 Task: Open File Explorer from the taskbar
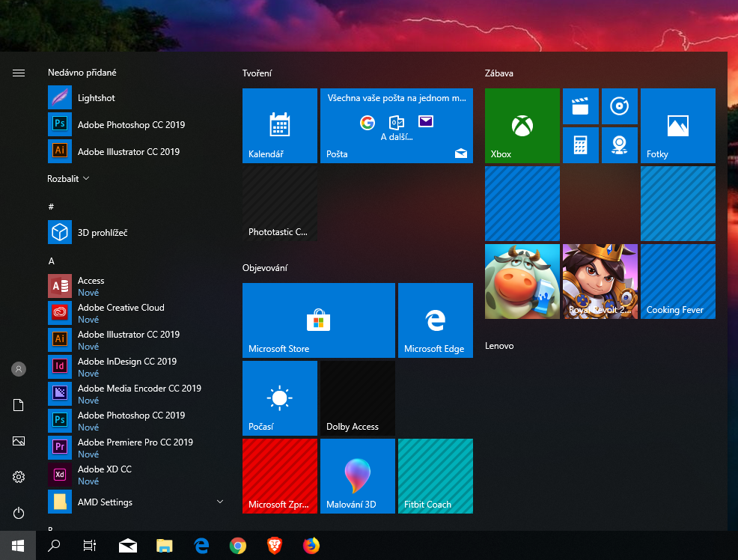click(x=164, y=546)
